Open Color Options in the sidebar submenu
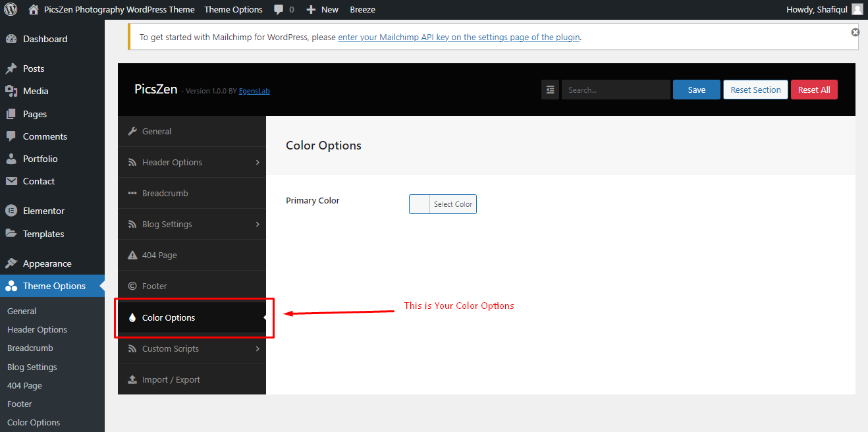Screen dimensions: 868x432 click(34, 422)
